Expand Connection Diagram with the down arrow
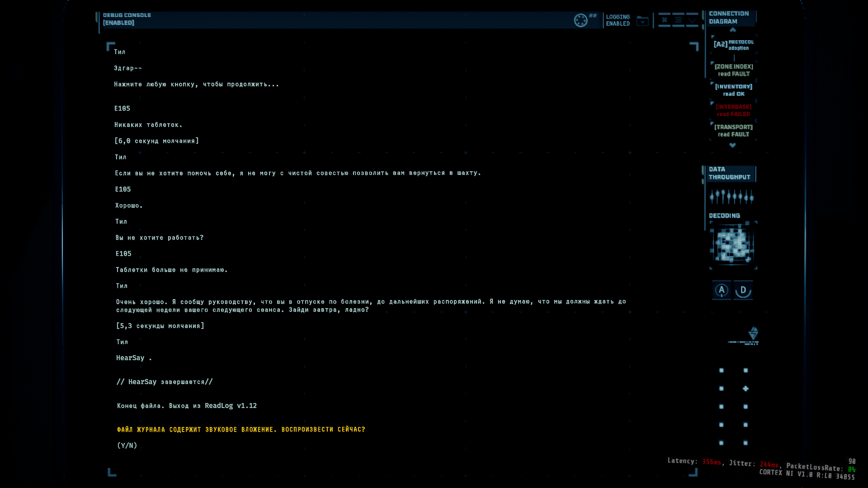 pyautogui.click(x=733, y=145)
